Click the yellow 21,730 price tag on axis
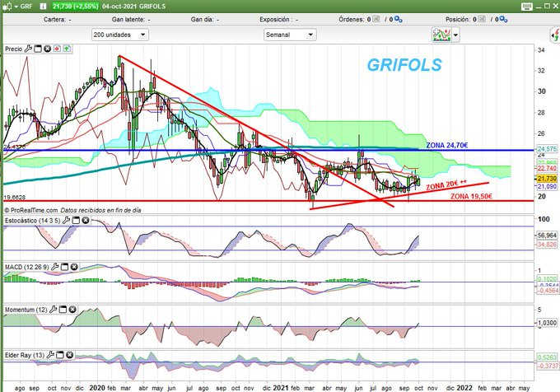 pos(547,179)
